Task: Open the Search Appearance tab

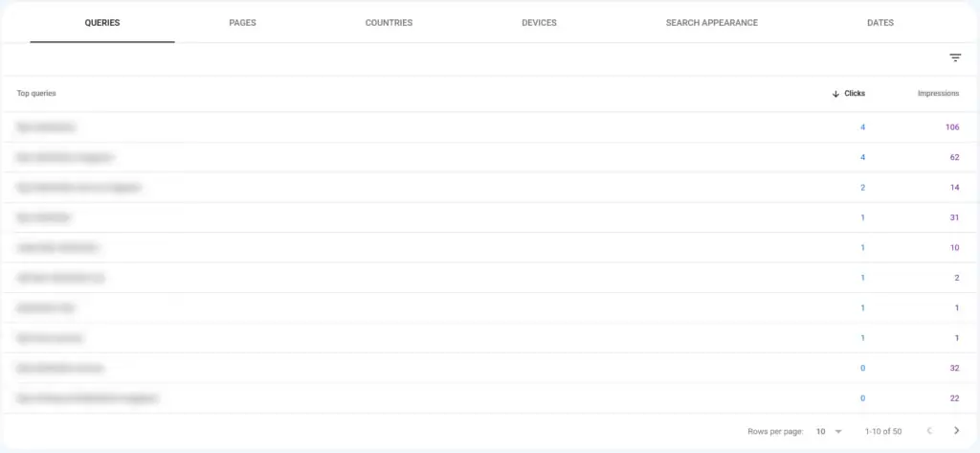Action: pyautogui.click(x=711, y=23)
